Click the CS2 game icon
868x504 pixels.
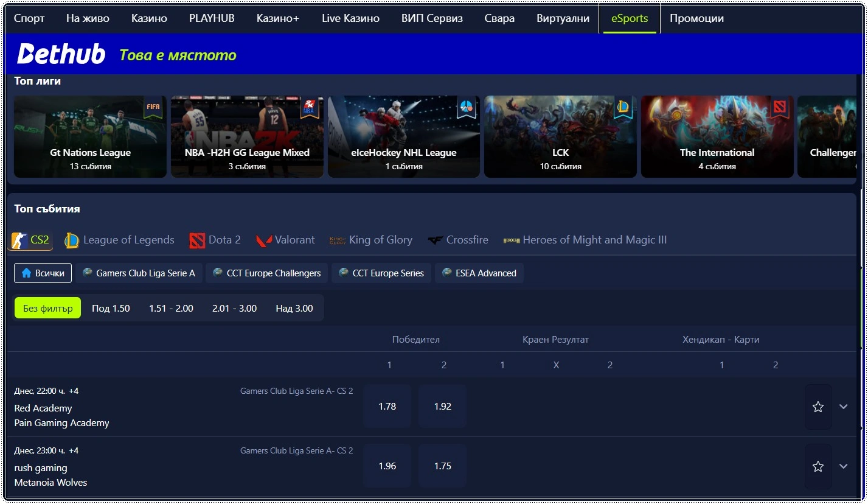[x=20, y=240]
